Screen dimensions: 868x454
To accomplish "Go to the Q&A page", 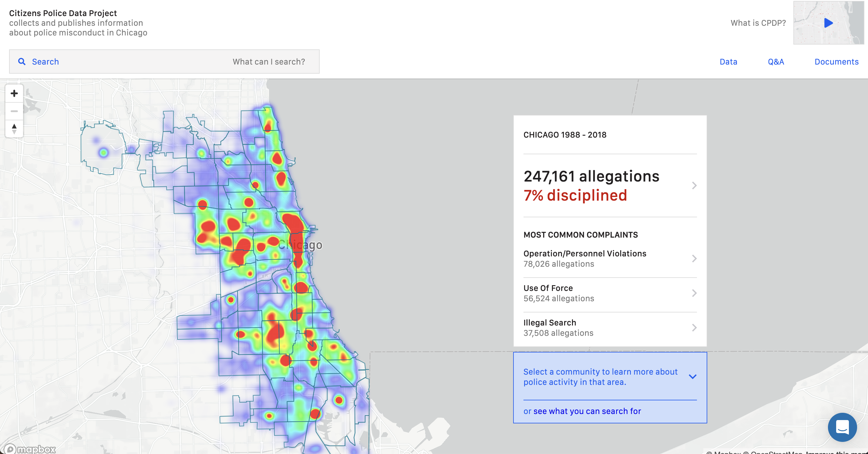I will (776, 62).
